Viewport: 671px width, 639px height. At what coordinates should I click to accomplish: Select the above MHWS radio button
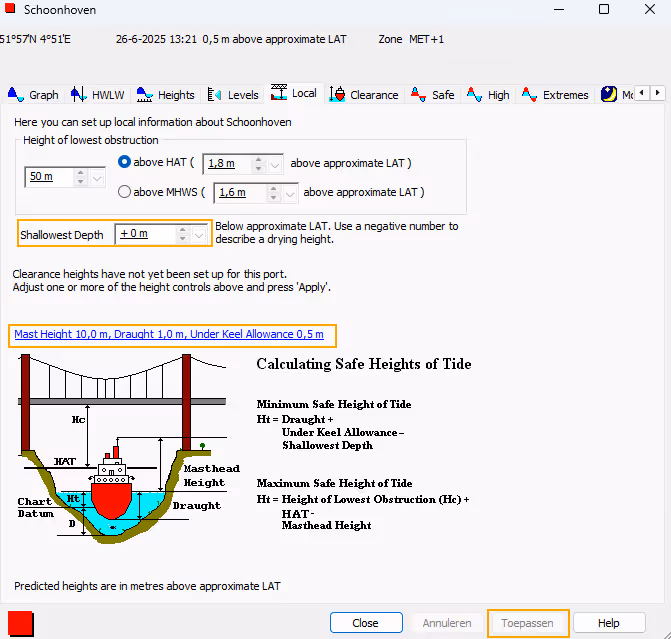124,192
